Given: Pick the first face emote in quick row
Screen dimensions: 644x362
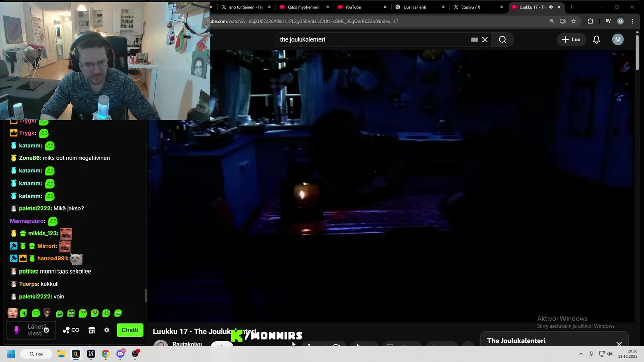Looking at the screenshot, I should coord(13,313).
